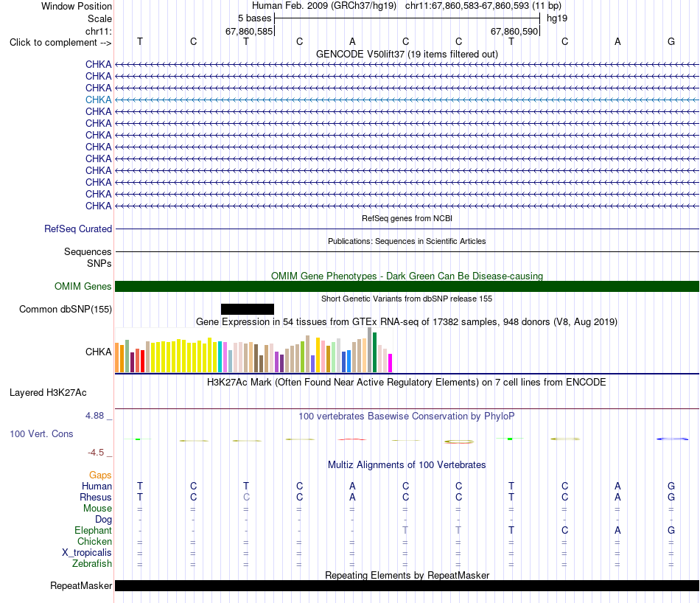Click the chr11:67,860,583-67,860,593 (11 bp) position text
Viewport: 700px width, 603px height.
coord(483,6)
